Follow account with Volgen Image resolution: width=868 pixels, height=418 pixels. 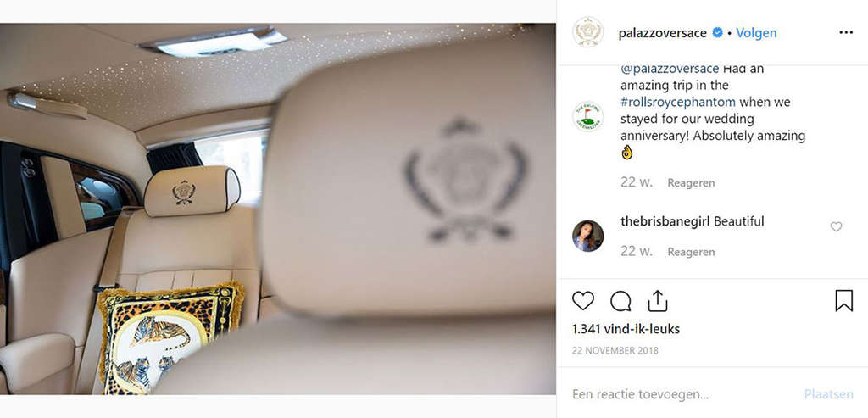(x=756, y=33)
